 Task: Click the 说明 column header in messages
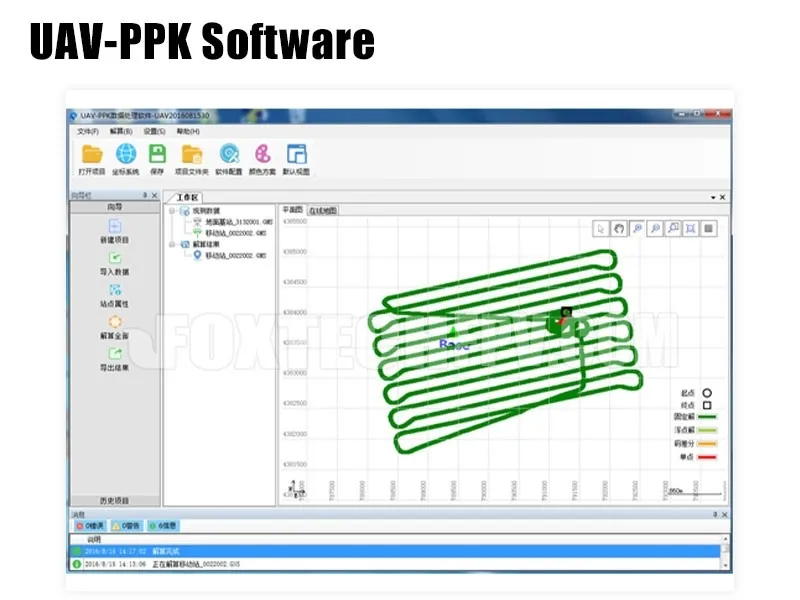point(94,539)
